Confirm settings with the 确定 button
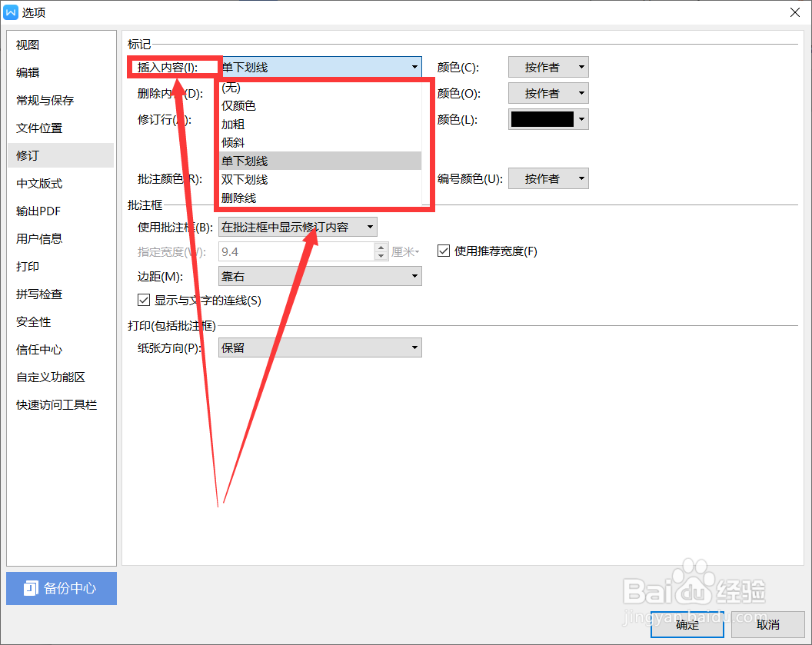Viewport: 812px width, 645px height. (687, 624)
